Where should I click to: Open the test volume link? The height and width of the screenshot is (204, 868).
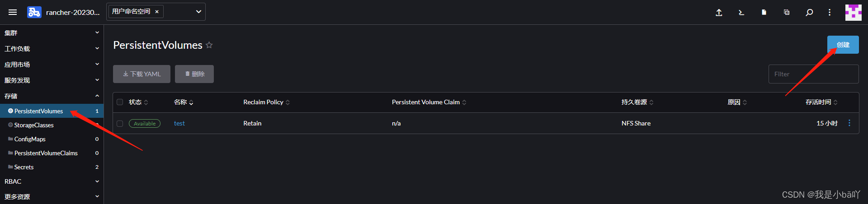pyautogui.click(x=179, y=123)
